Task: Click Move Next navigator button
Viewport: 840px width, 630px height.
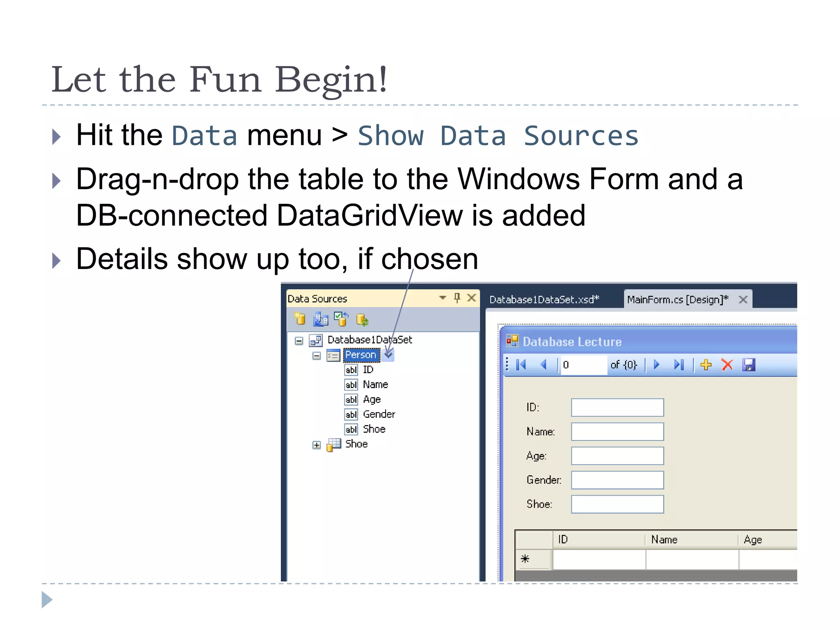Action: coord(656,365)
